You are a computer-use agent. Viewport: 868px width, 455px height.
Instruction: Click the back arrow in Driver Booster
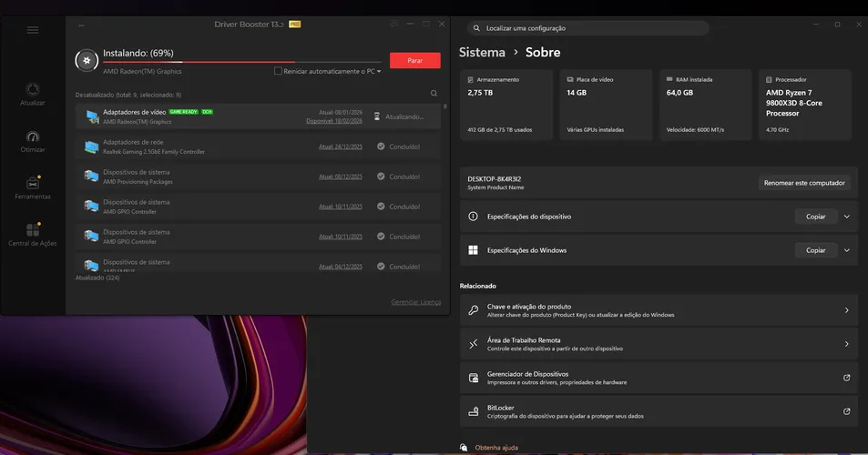click(x=81, y=25)
